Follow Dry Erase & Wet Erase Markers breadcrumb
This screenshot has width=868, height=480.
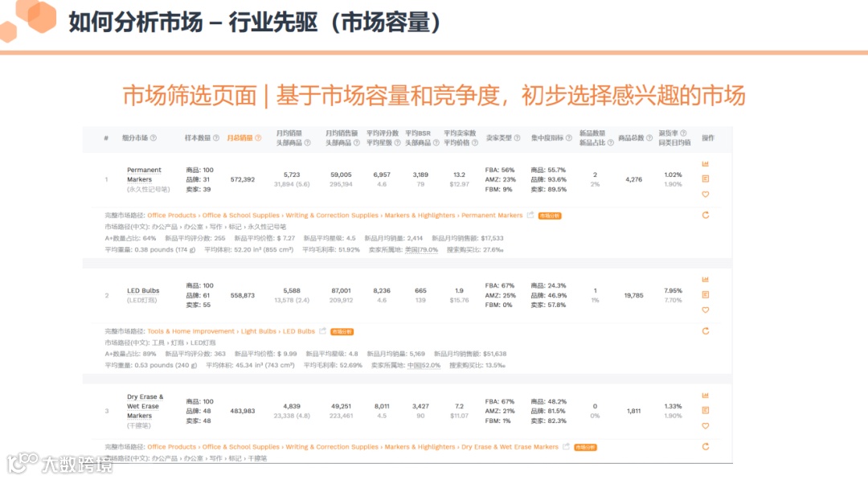click(510, 447)
